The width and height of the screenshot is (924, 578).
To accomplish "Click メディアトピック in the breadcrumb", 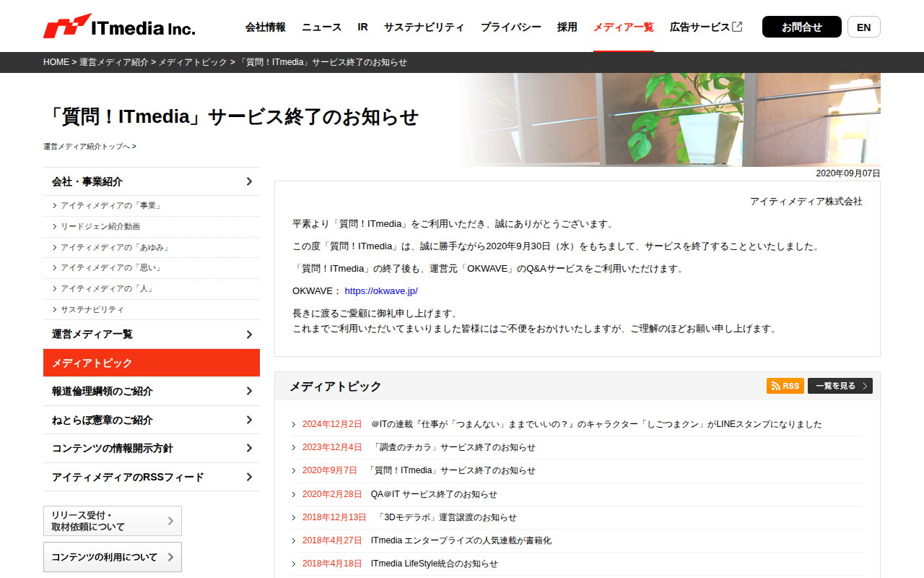I will tap(193, 62).
